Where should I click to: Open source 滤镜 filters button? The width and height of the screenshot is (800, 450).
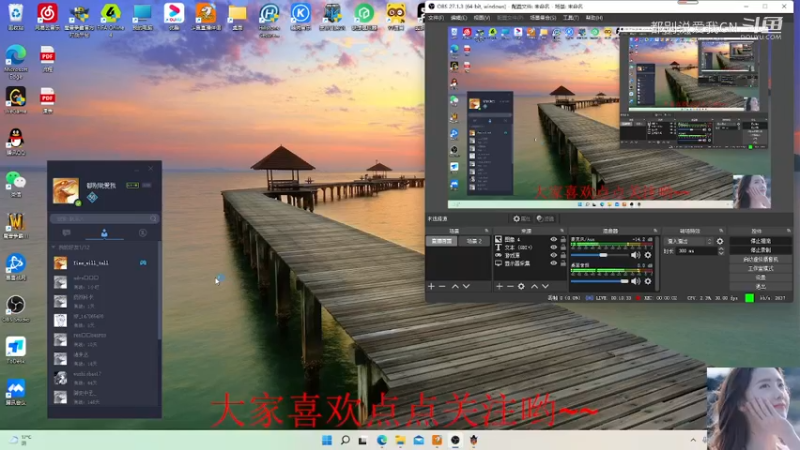[545, 219]
